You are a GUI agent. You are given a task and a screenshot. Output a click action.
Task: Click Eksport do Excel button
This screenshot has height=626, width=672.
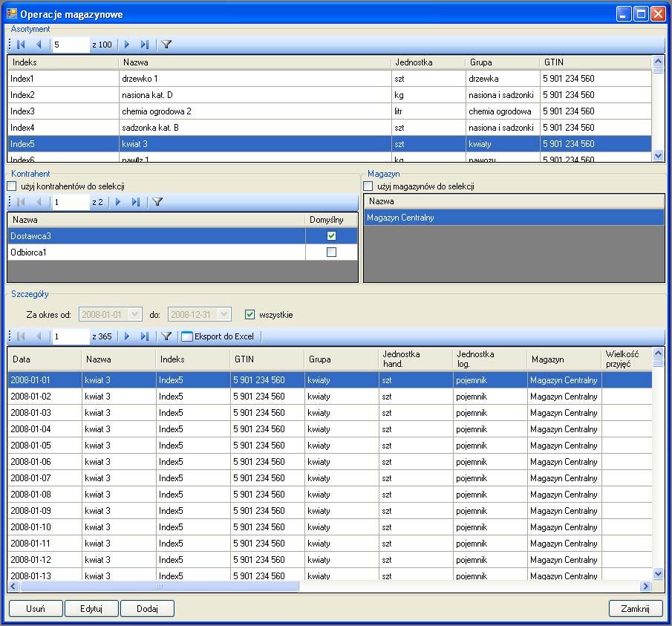coord(218,336)
